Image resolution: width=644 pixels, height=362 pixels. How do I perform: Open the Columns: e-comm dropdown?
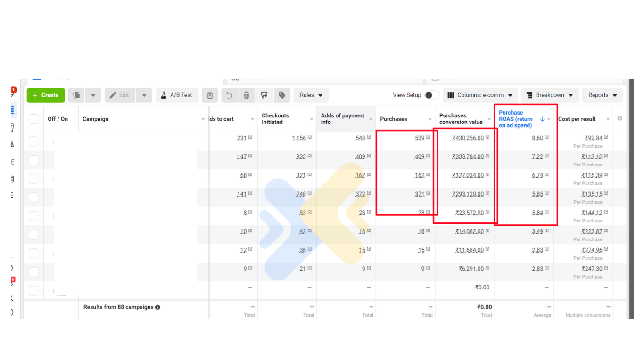click(x=480, y=95)
